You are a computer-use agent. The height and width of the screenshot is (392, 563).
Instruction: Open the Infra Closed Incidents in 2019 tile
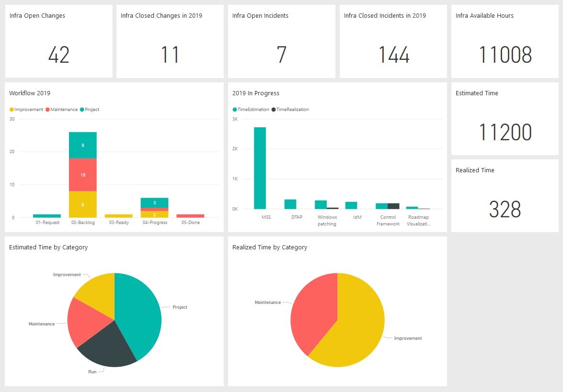(x=393, y=42)
